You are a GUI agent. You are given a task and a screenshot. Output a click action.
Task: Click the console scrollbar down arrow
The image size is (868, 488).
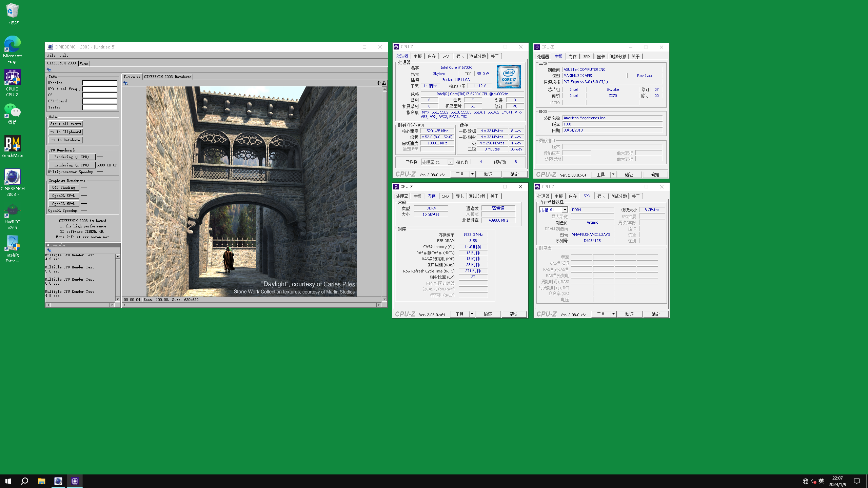coord(118,299)
